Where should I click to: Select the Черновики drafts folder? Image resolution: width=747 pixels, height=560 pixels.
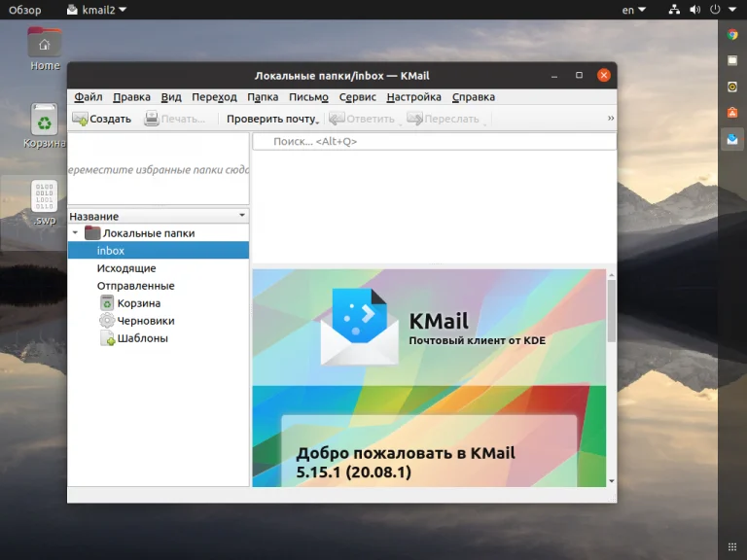[x=145, y=321]
